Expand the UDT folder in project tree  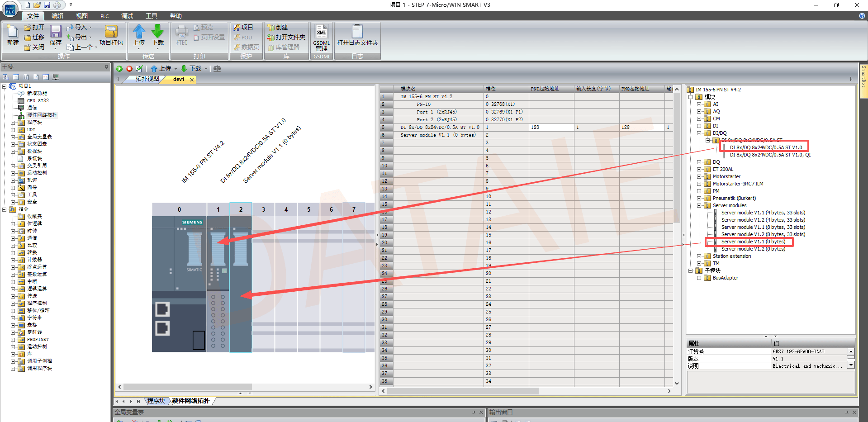pos(13,130)
